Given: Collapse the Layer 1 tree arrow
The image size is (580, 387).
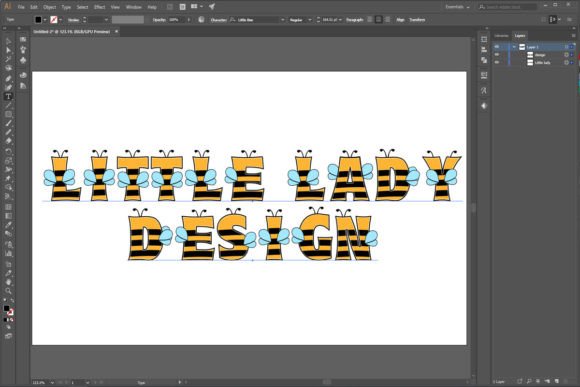Looking at the screenshot, I should click(x=514, y=47).
